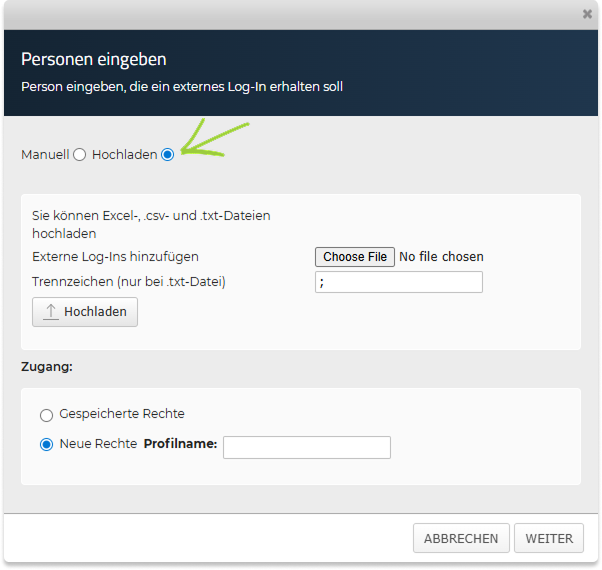
Task: Select the Hochladen radio option
Action: click(x=167, y=155)
